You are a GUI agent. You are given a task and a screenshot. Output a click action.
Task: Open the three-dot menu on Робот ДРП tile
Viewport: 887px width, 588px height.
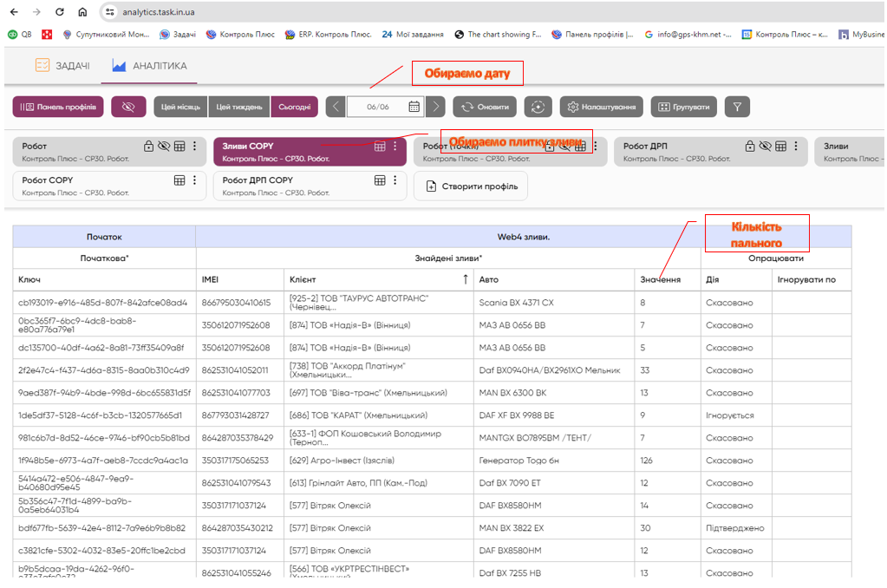click(796, 146)
